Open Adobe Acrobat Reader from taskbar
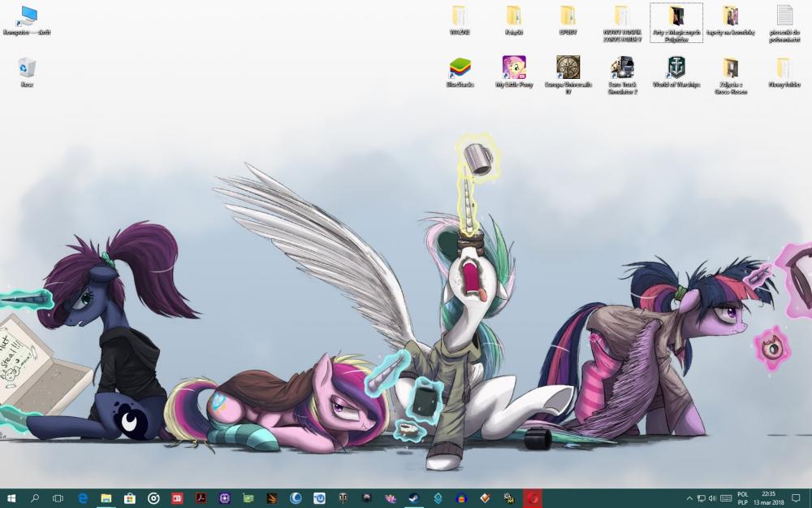Viewport: 812px width, 508px height. (x=201, y=498)
